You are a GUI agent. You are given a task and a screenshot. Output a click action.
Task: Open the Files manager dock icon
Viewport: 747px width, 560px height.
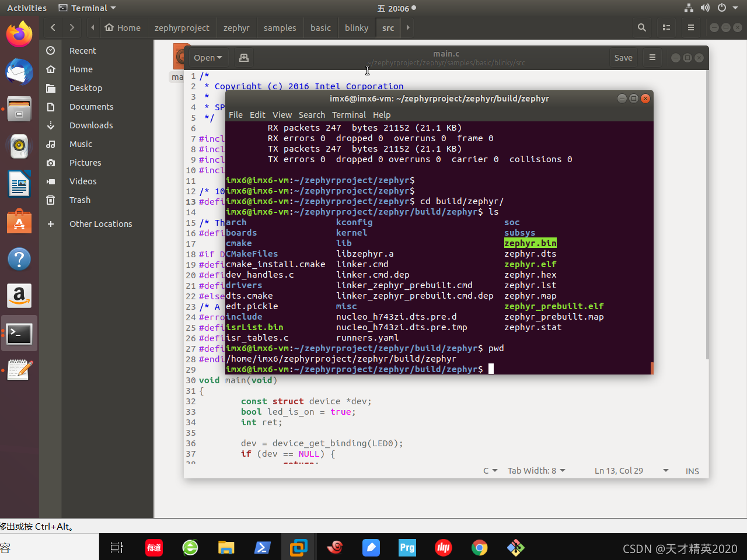coord(19,109)
